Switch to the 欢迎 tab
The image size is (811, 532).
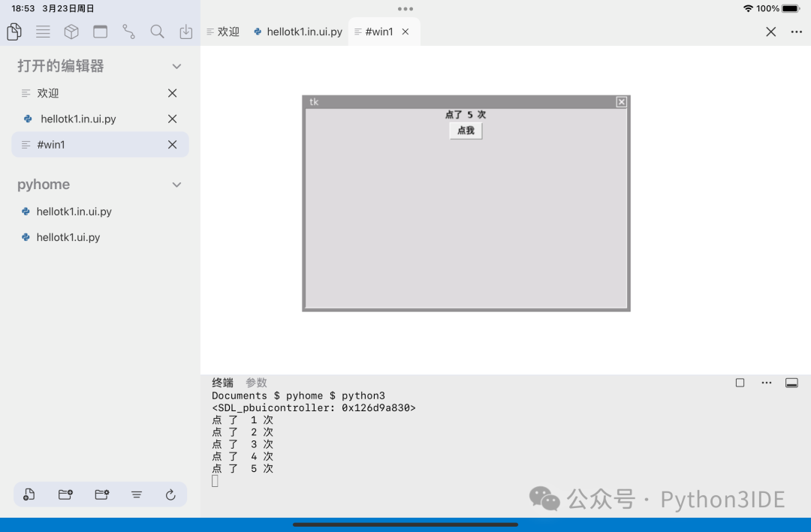coord(228,32)
